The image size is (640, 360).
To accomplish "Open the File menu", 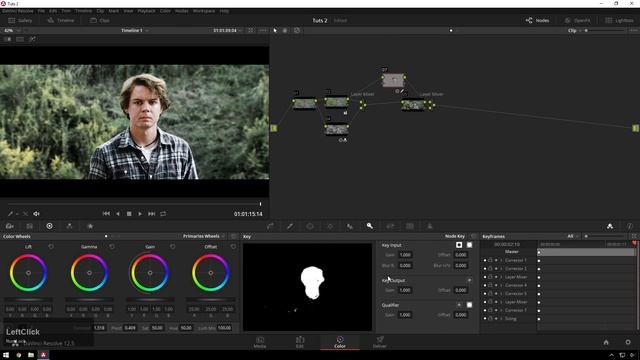I will coord(41,11).
